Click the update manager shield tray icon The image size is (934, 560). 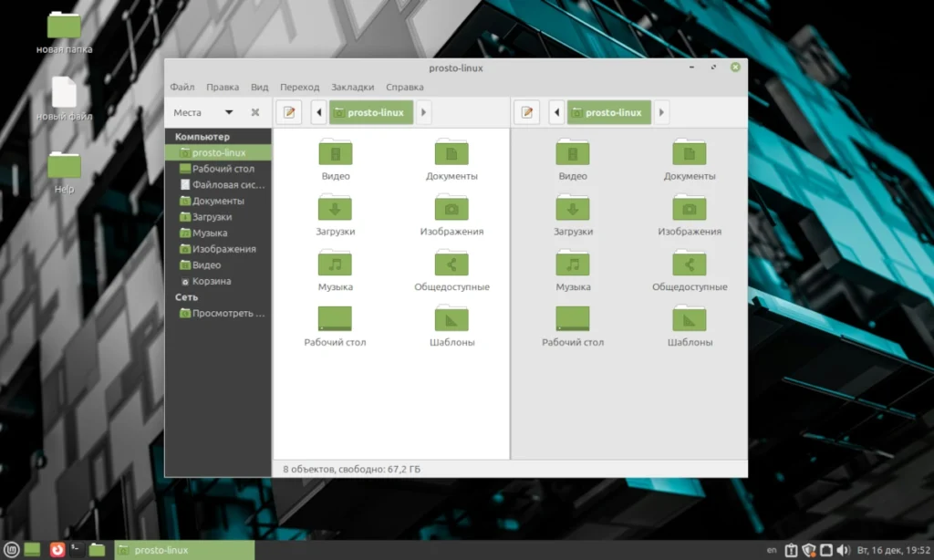(x=808, y=550)
